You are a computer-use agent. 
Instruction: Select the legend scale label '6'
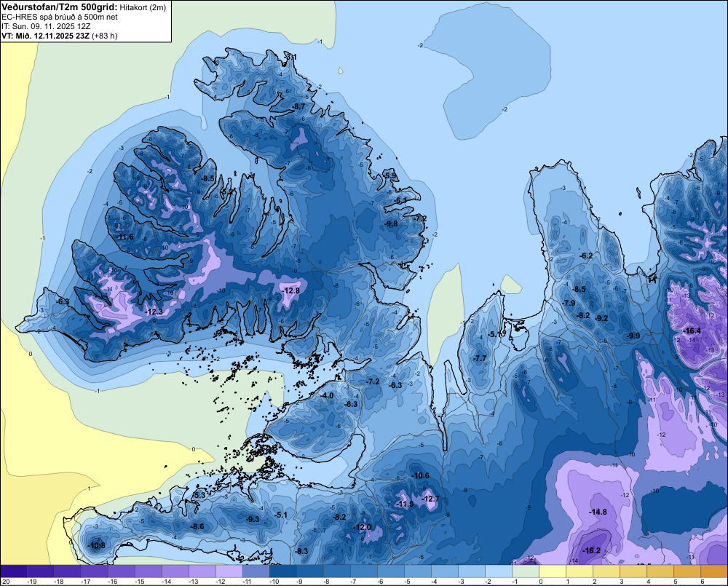point(702,582)
